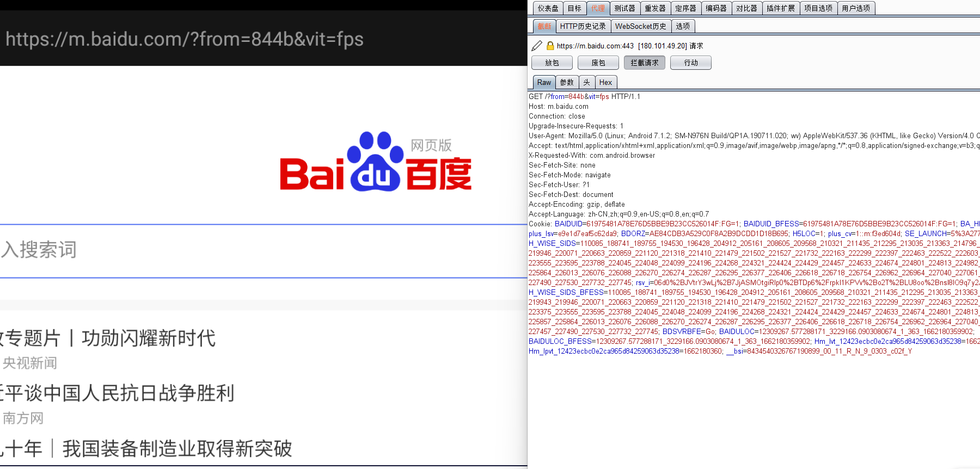Click the pencil edit icon beside the request URL

(537, 46)
